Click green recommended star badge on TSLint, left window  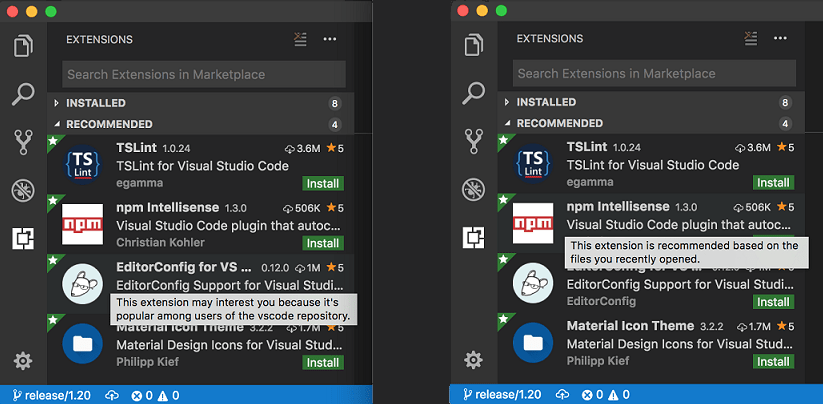click(x=53, y=142)
